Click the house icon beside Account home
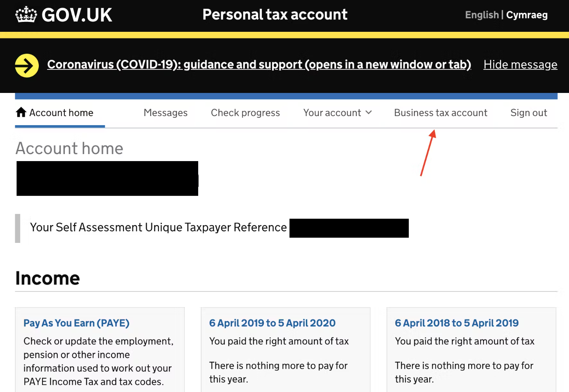569x392 pixels. tap(21, 112)
